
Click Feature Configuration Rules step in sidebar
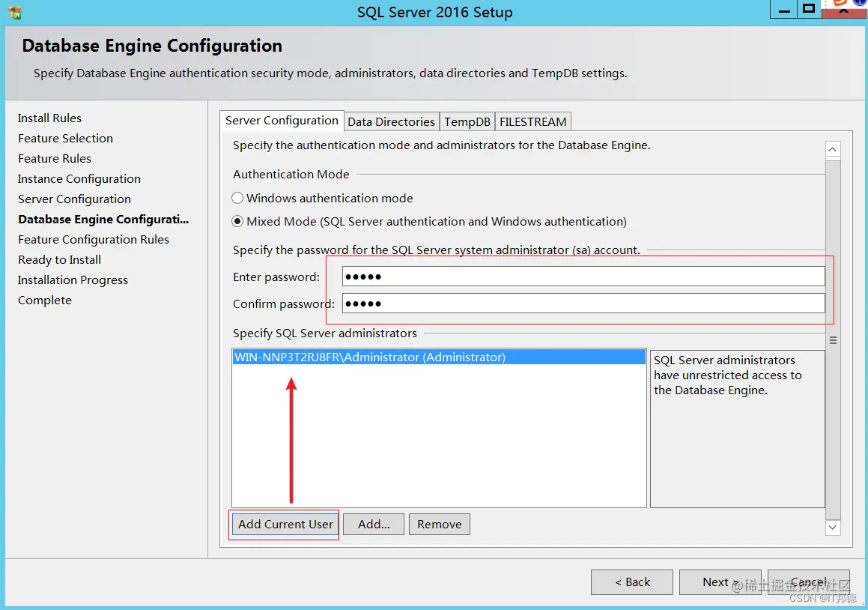click(x=94, y=239)
